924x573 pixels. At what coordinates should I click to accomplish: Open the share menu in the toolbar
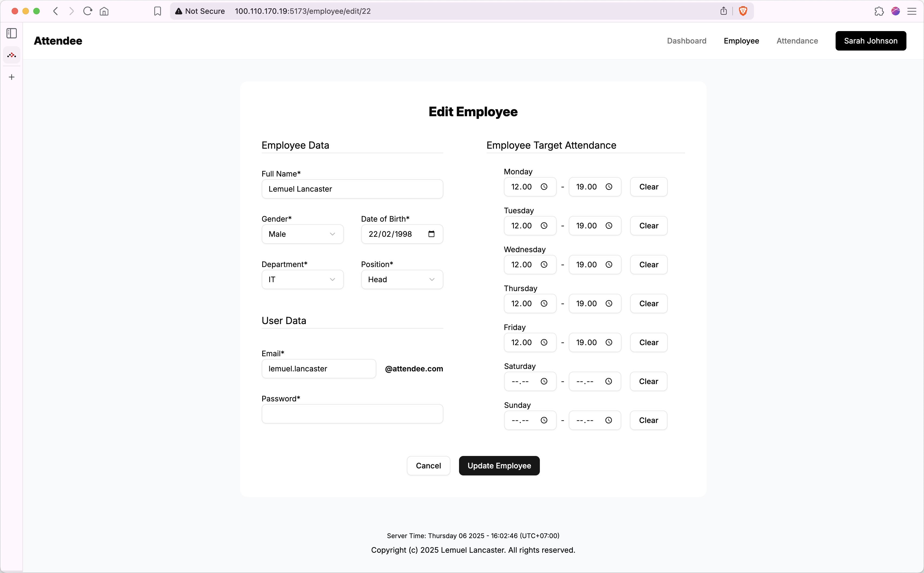pyautogui.click(x=723, y=11)
